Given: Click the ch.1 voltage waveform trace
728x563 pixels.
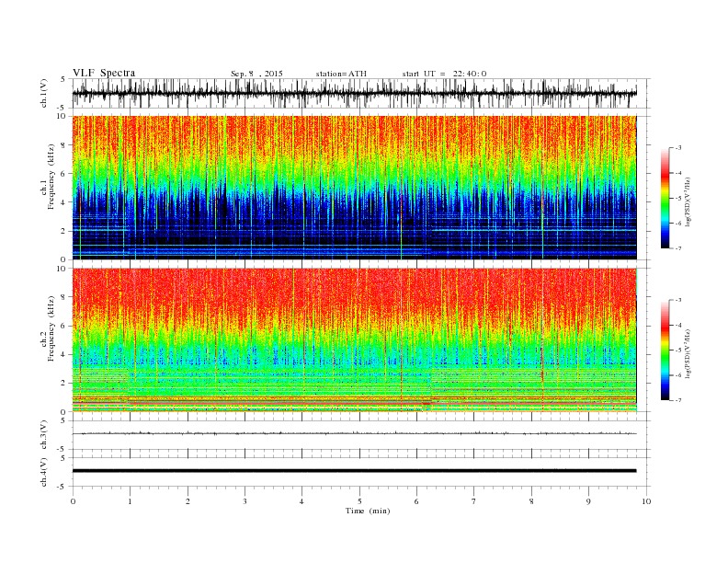Looking at the screenshot, I should 354,93.
